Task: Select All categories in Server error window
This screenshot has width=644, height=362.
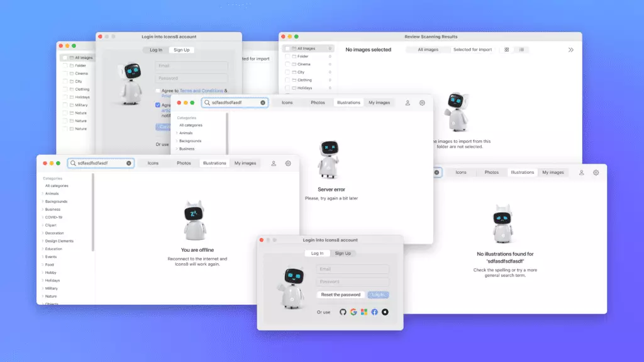Action: pos(191,125)
